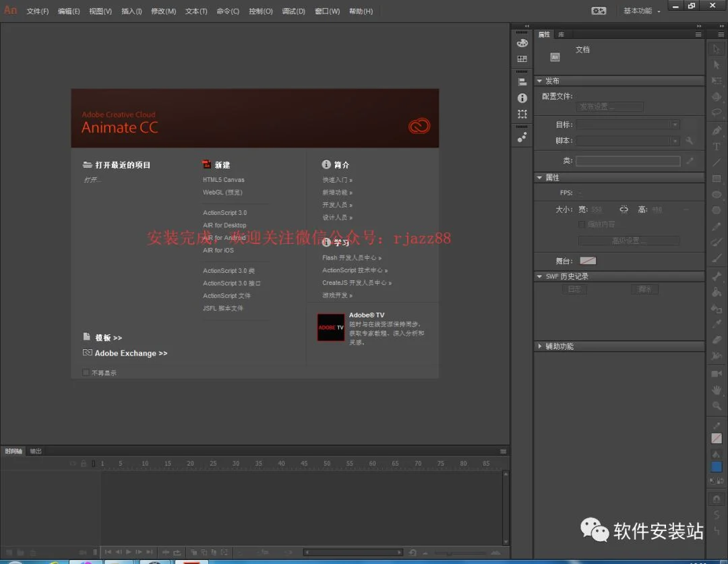Select the Rectangle tool
The width and height of the screenshot is (728, 564).
coord(717,179)
